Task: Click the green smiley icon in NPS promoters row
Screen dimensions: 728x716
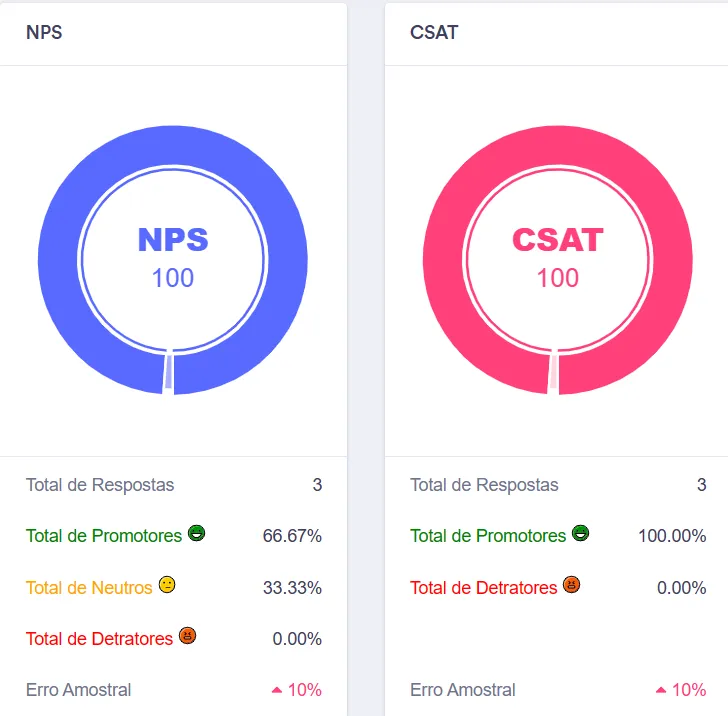Action: (x=196, y=533)
